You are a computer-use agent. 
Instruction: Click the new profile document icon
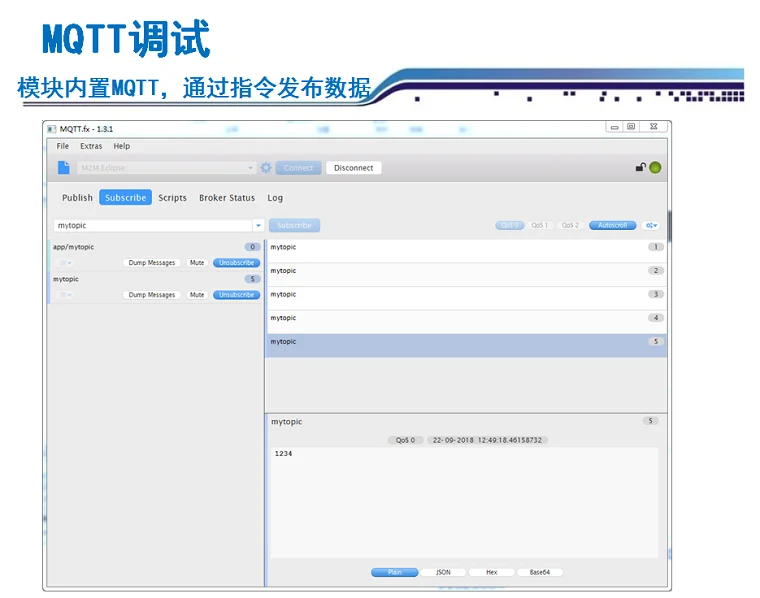63,168
